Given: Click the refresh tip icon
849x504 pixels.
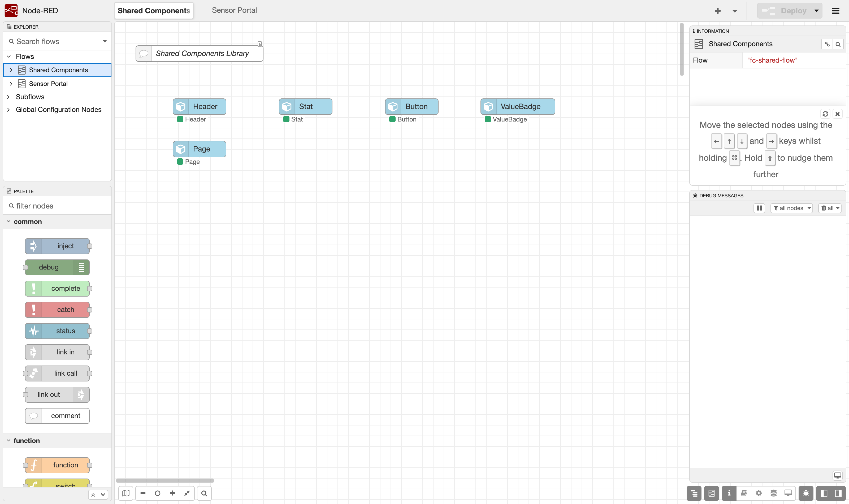Looking at the screenshot, I should tap(825, 114).
